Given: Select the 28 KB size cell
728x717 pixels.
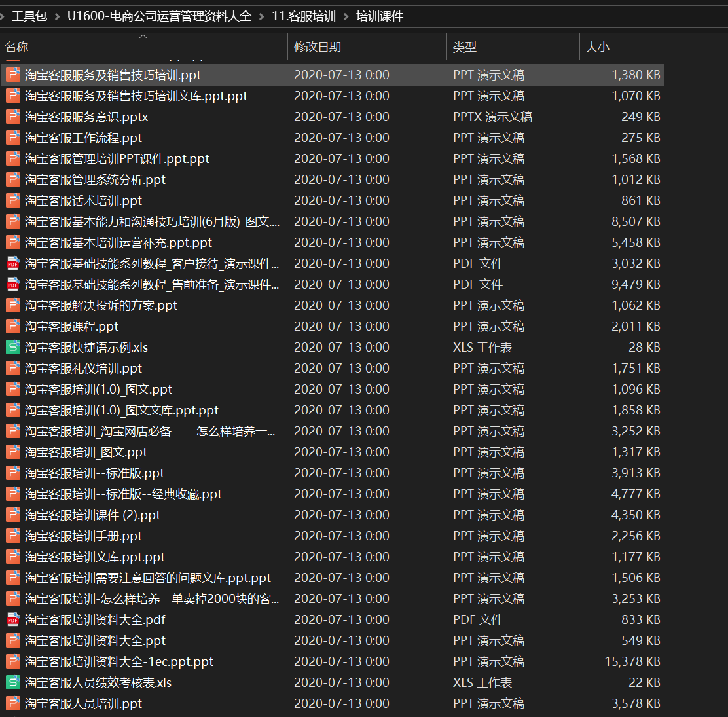Looking at the screenshot, I should [x=644, y=347].
